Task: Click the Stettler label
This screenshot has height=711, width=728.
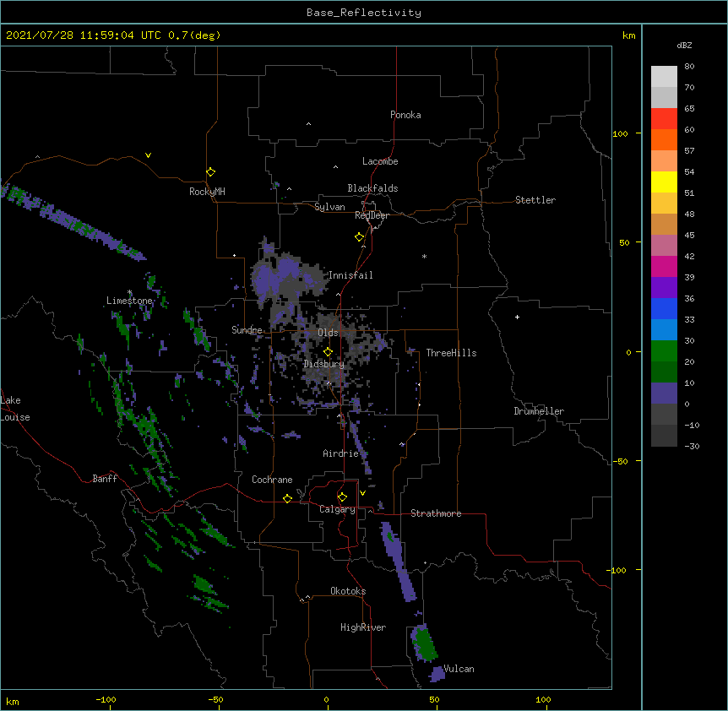Action: coord(535,200)
